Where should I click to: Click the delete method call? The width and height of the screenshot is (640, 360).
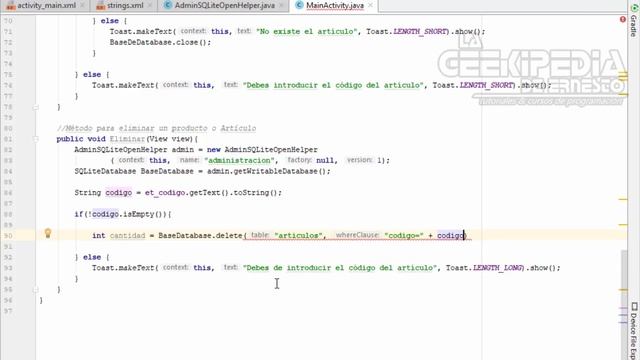(x=229, y=236)
